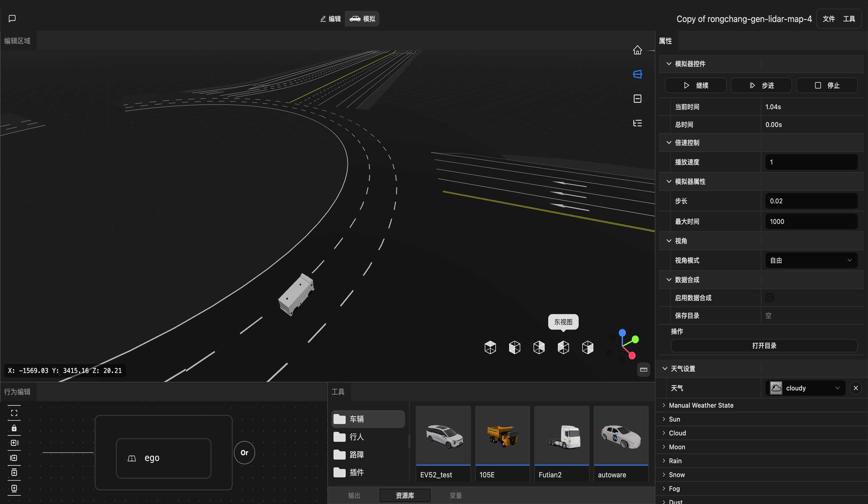
Task: Click the 停止 stop button
Action: pos(827,85)
